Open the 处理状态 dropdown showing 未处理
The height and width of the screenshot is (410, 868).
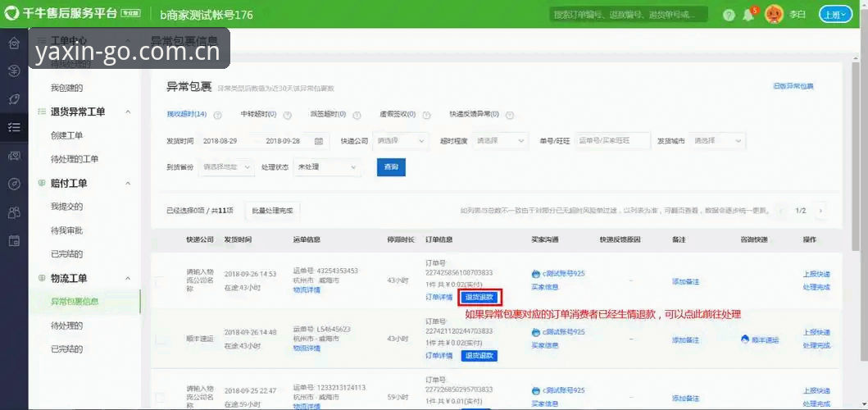tap(326, 166)
